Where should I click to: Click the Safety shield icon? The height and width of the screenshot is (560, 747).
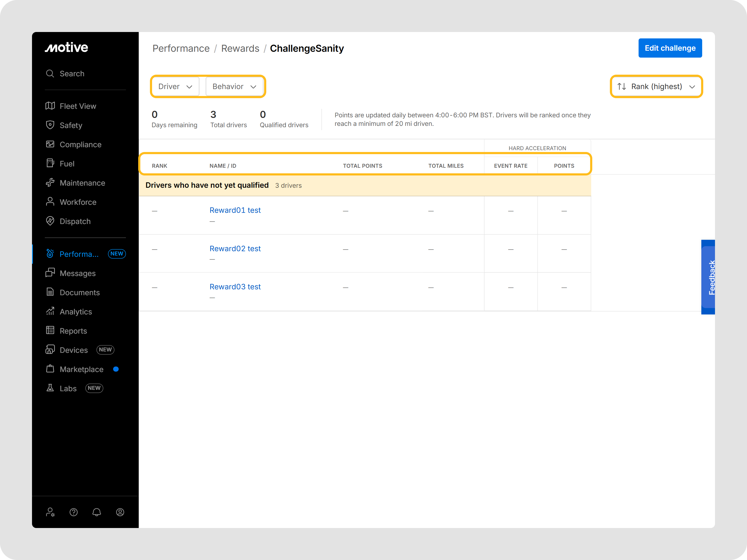(50, 125)
